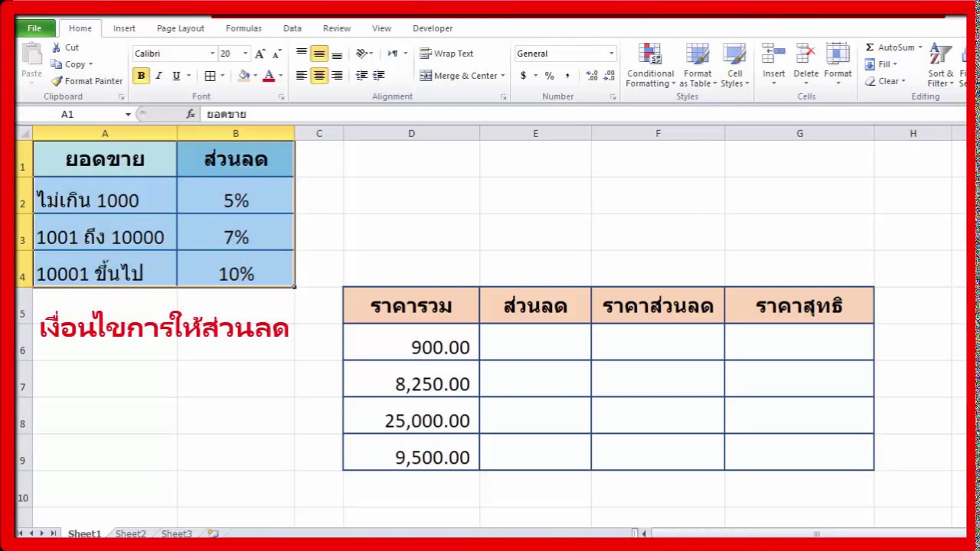Open the General number format dropdown

tap(611, 54)
